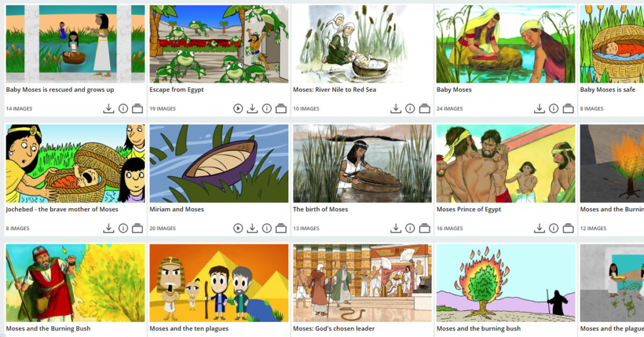Download the Baby Moses is rescued set
Image resolution: width=644 pixels, height=337 pixels.
point(108,108)
